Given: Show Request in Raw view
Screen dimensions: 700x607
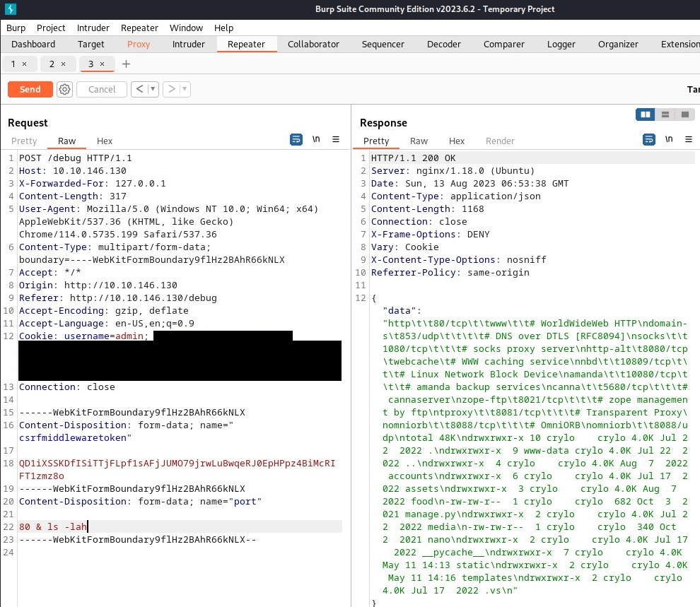Looking at the screenshot, I should [x=66, y=141].
